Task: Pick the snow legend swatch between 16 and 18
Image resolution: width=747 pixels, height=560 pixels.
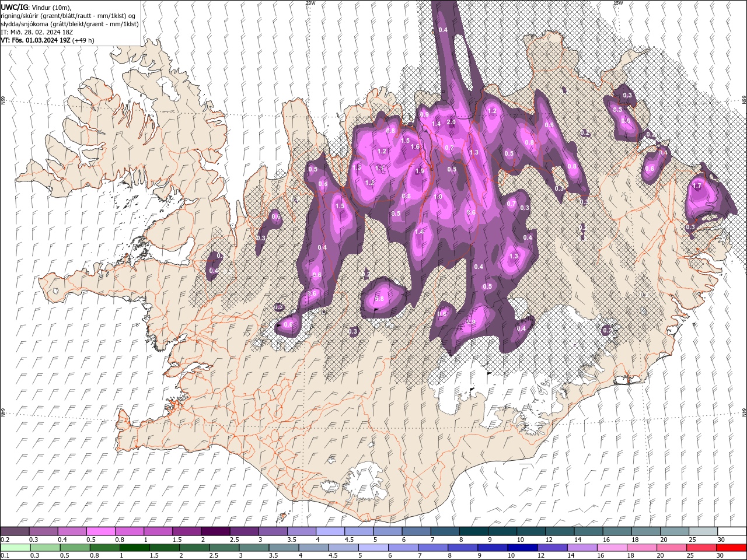Action: click(617, 531)
